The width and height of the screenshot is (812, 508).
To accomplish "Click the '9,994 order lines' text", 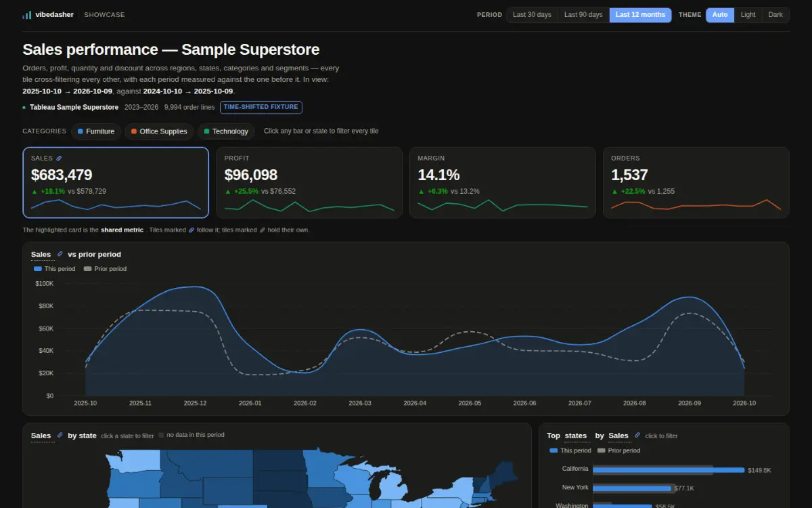I will (x=189, y=108).
